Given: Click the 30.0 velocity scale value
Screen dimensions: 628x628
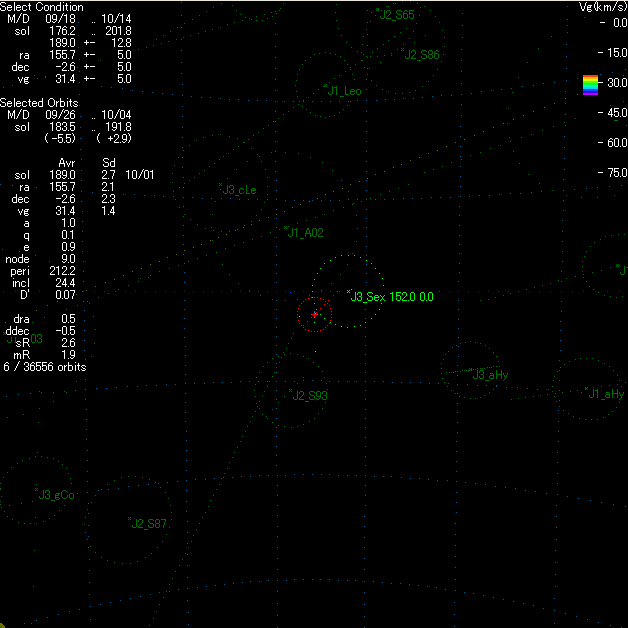Looking at the screenshot, I should (x=613, y=82).
